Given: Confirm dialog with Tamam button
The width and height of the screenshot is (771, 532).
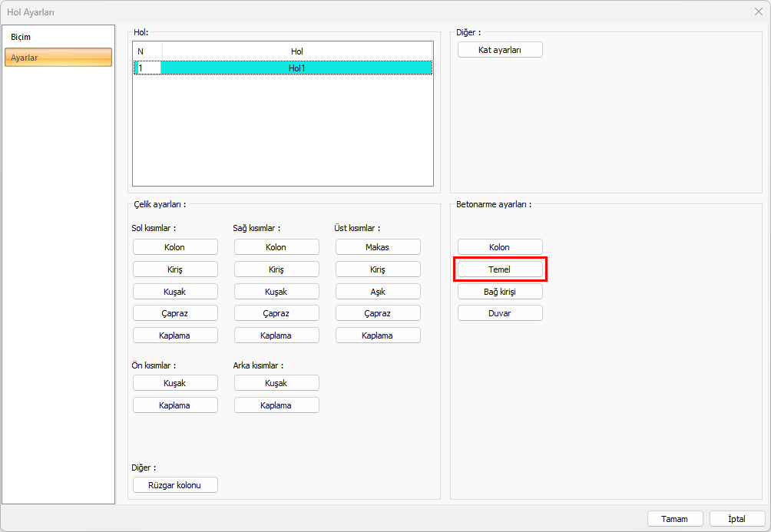Looking at the screenshot, I should click(x=675, y=519).
